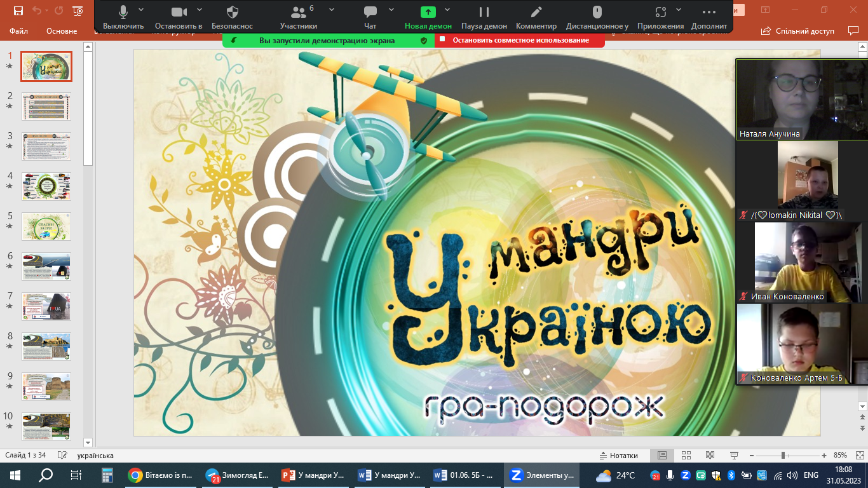This screenshot has height=488, width=868.
Task: Open spell check icon in status bar
Action: (x=62, y=456)
